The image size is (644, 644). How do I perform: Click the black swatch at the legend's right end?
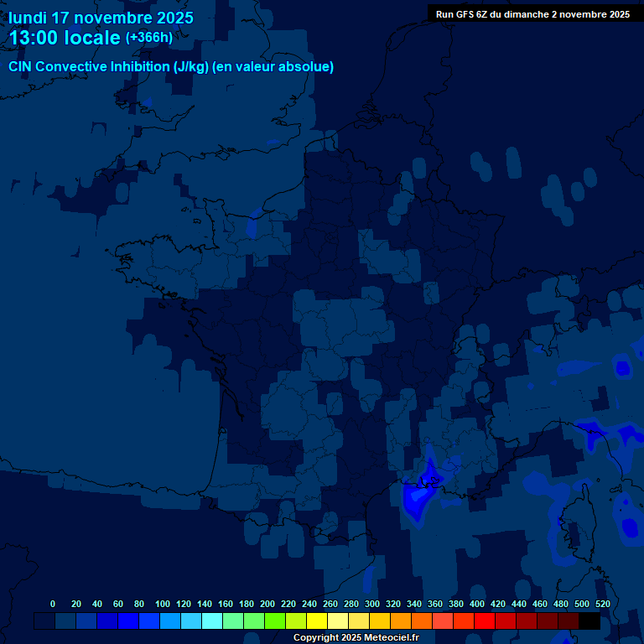click(589, 621)
